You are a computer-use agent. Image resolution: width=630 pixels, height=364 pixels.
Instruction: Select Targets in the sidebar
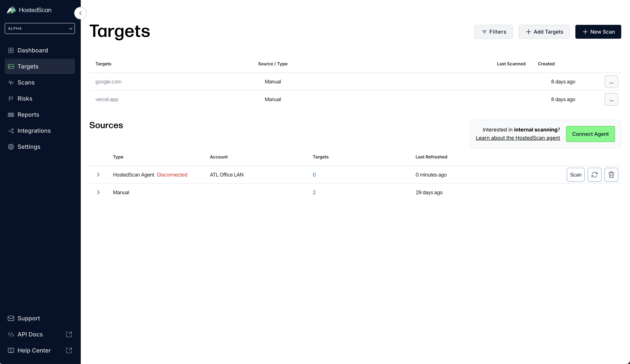coord(40,66)
